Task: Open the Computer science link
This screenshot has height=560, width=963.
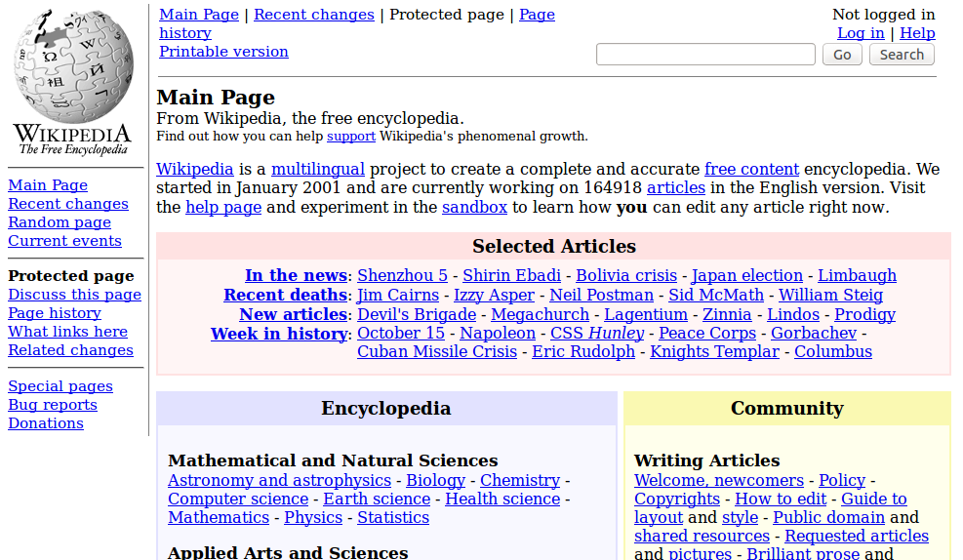Action: (238, 500)
